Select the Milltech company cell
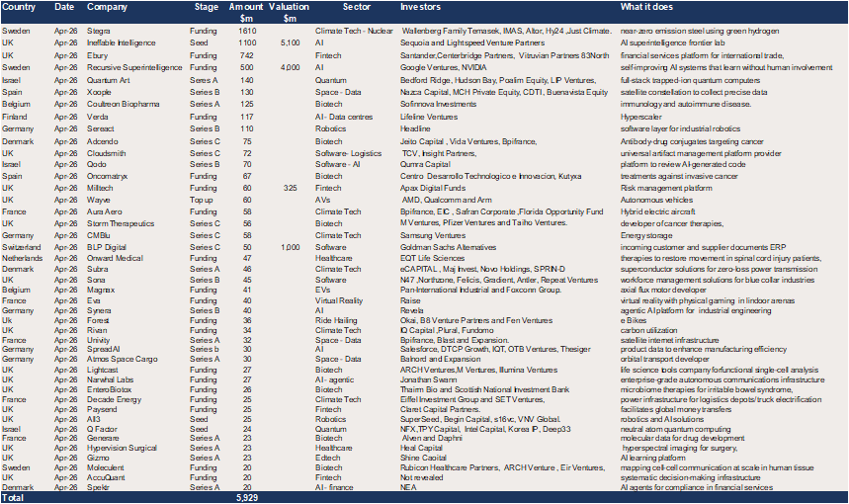The image size is (849, 504). pos(100,188)
